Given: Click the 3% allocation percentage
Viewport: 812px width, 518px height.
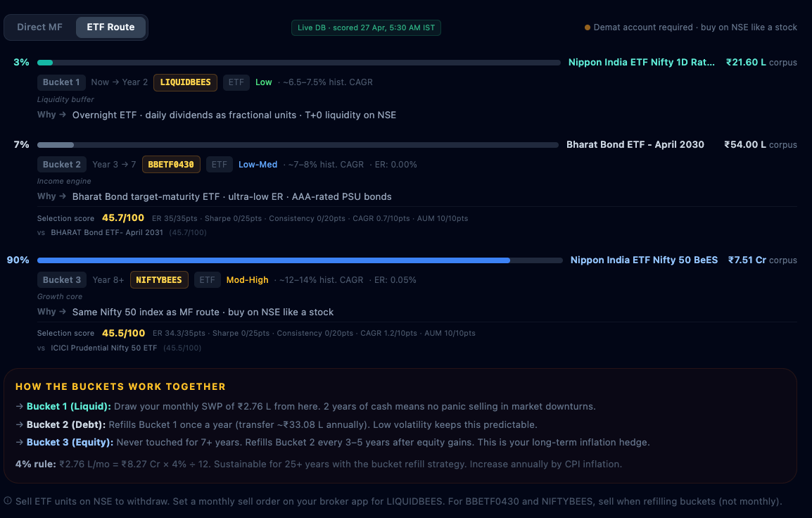Looking at the screenshot, I should pyautogui.click(x=21, y=62).
